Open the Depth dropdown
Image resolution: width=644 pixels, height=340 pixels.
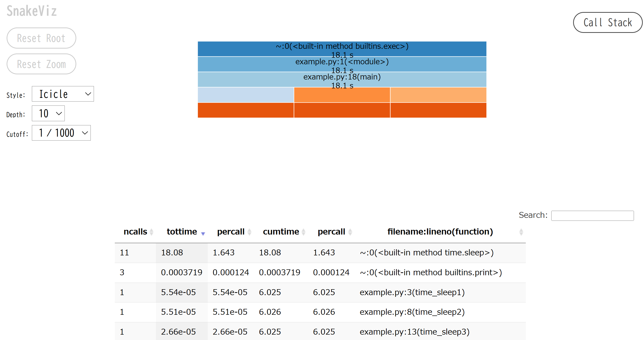pos(48,113)
